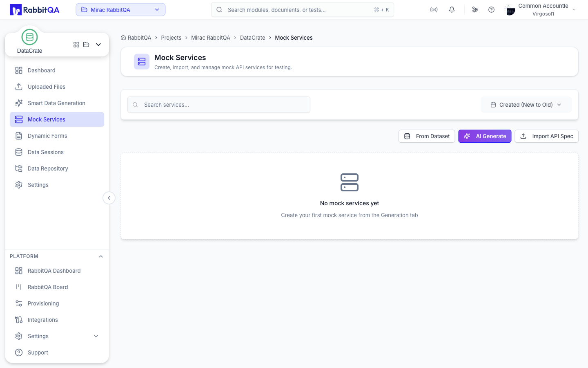Image resolution: width=588 pixels, height=368 pixels.
Task: Click the green DataCrate database icon
Action: (x=29, y=37)
